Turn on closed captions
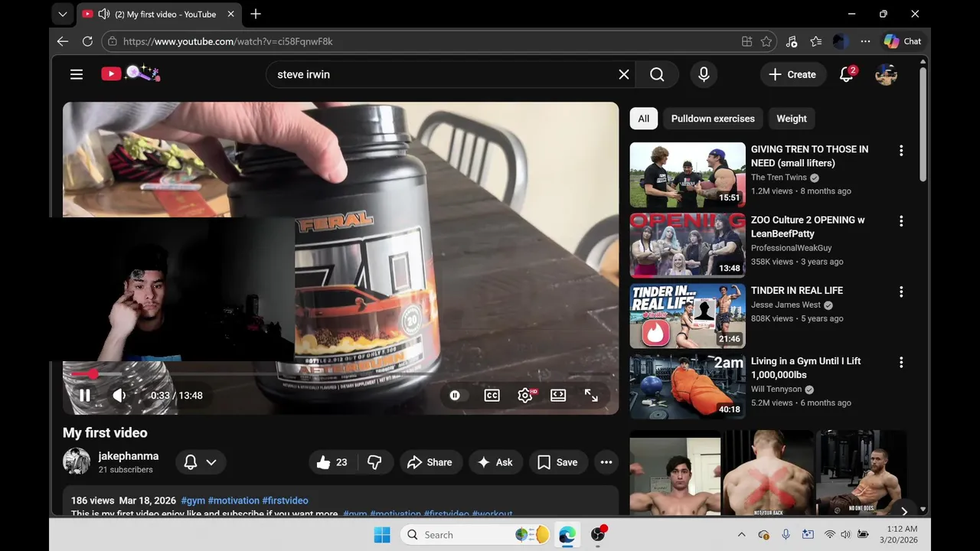The width and height of the screenshot is (980, 551). [x=492, y=396]
